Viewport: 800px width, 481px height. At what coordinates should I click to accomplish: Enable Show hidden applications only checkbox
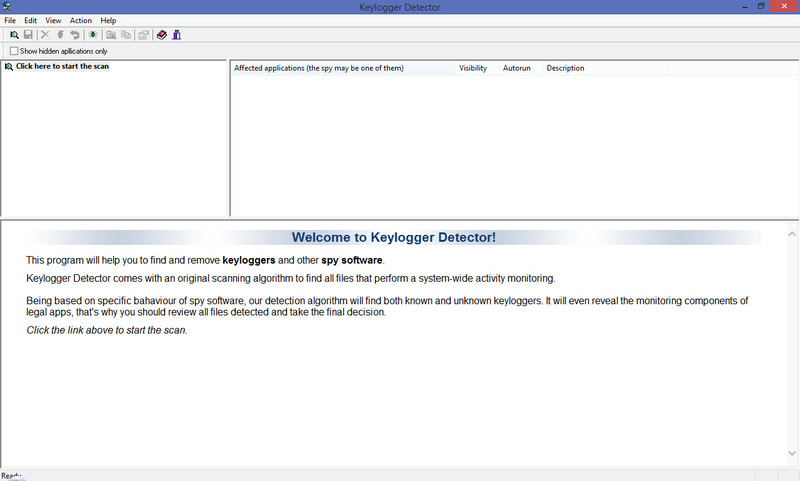[14, 51]
